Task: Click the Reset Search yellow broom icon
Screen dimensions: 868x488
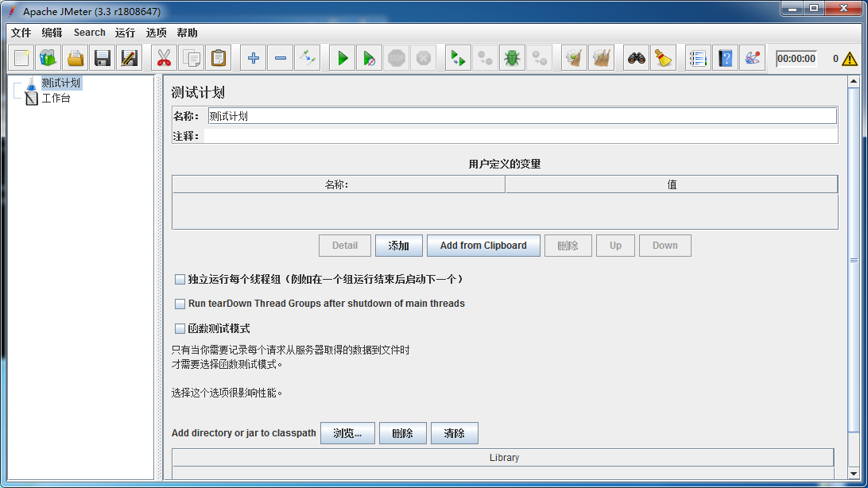Action: 664,58
